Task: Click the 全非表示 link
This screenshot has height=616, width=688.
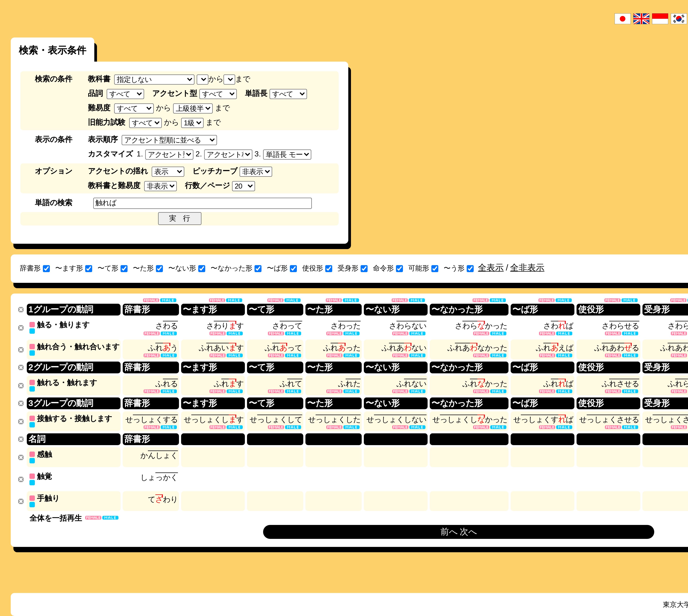Action: click(527, 268)
